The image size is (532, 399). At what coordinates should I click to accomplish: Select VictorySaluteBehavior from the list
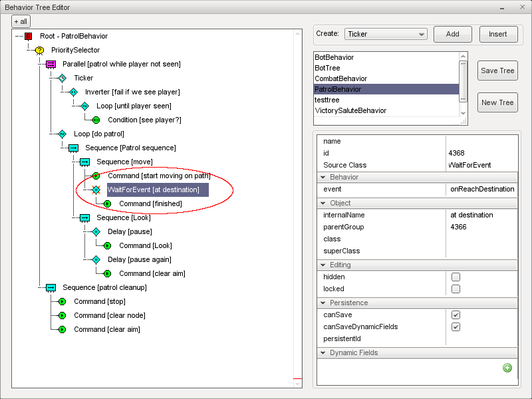click(x=350, y=111)
